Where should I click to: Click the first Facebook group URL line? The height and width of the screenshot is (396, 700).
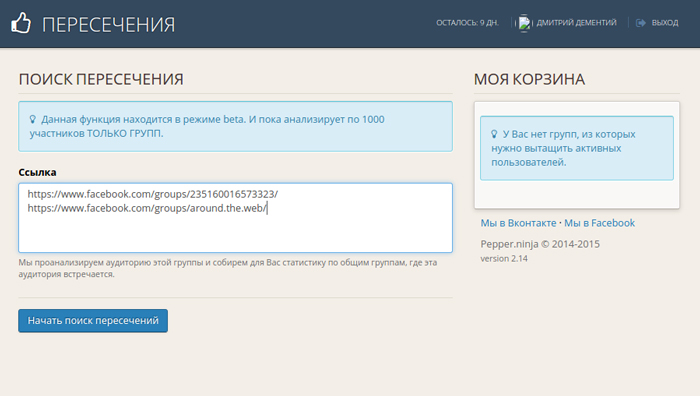(x=153, y=194)
